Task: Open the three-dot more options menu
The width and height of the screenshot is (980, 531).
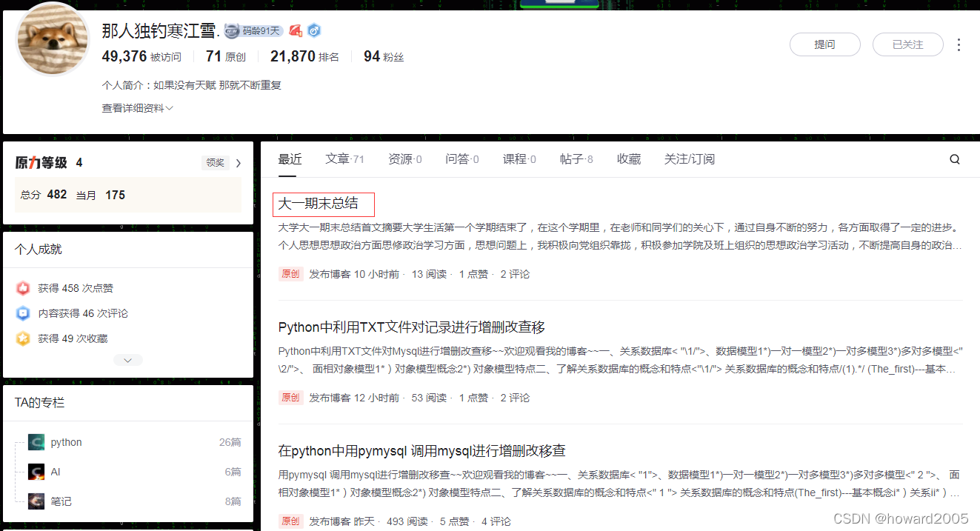Action: coord(959,44)
